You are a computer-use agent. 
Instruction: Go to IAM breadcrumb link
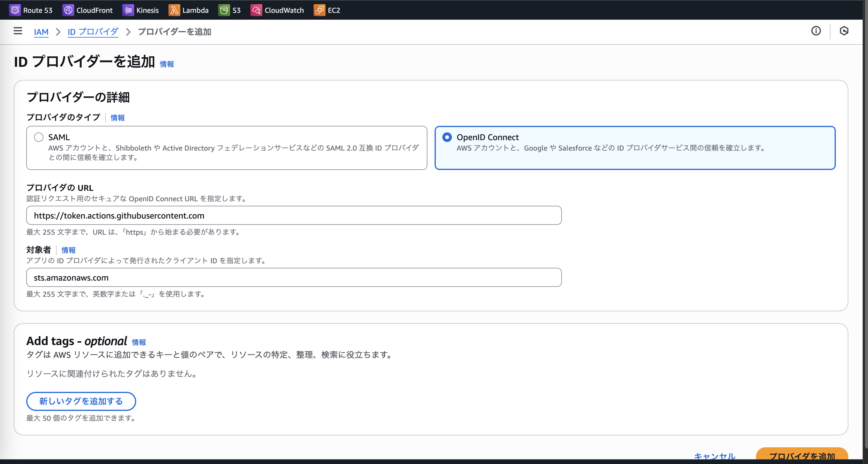(41, 32)
